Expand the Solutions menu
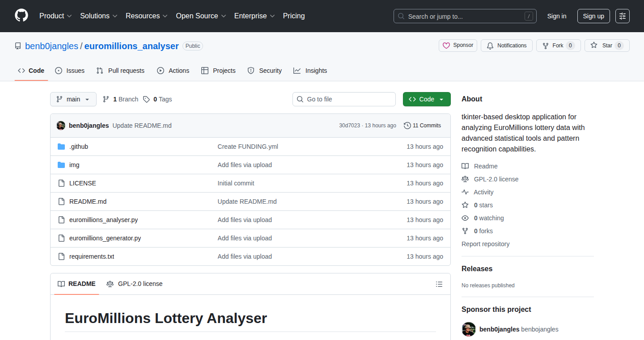The height and width of the screenshot is (340, 644). [99, 16]
